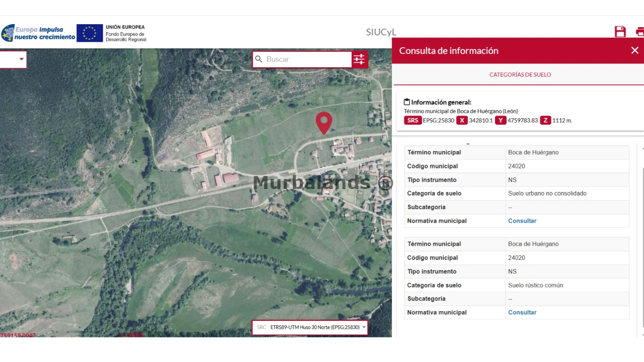Screen dimensions: 644x362
Task: Click the Y value 4759783.83
Action: click(523, 121)
